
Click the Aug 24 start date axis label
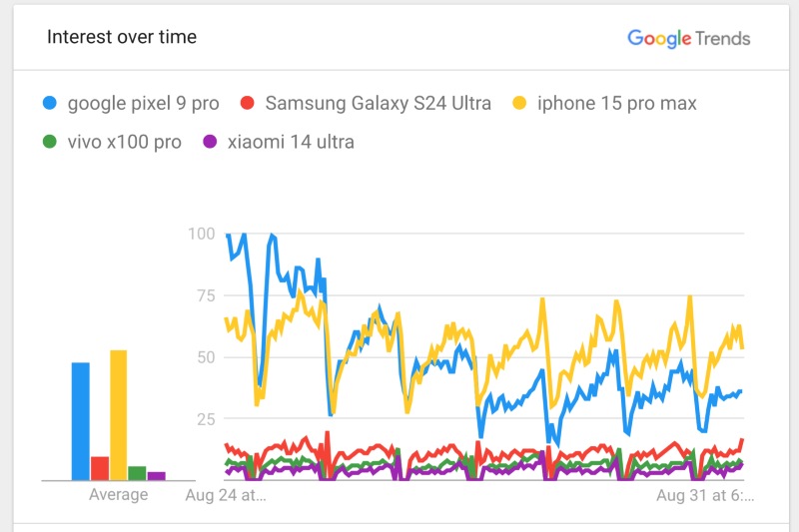click(x=226, y=494)
